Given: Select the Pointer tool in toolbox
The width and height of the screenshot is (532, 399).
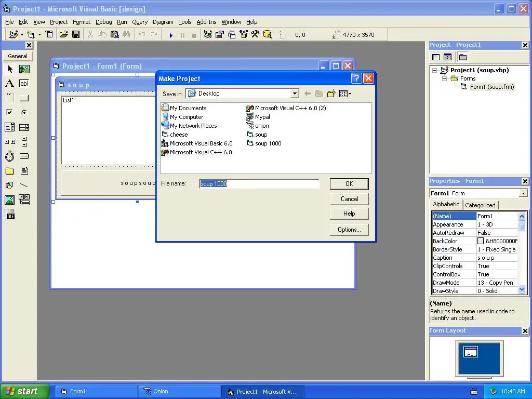Looking at the screenshot, I should [10, 69].
